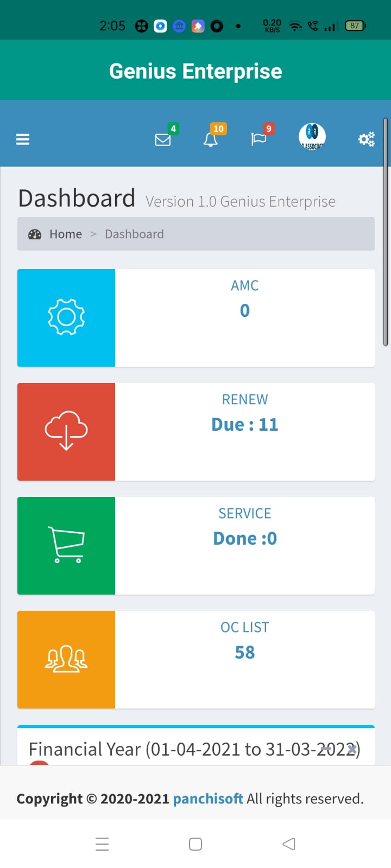Open the panchisoft footer link
This screenshot has width=391, height=868.
[208, 799]
